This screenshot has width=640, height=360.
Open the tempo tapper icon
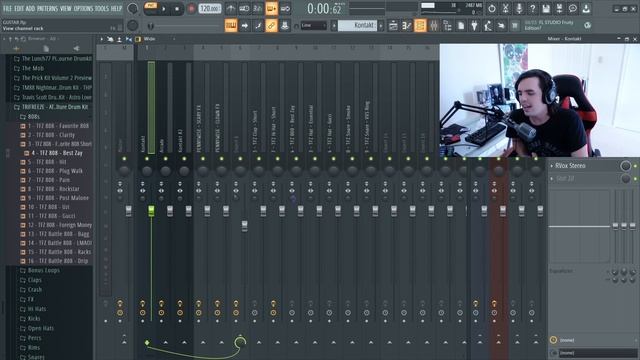coord(488,26)
